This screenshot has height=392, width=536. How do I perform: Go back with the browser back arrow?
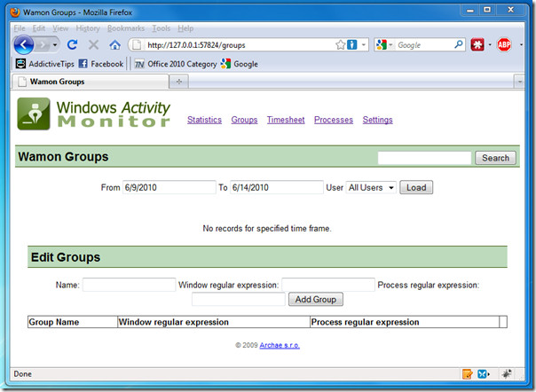(23, 44)
